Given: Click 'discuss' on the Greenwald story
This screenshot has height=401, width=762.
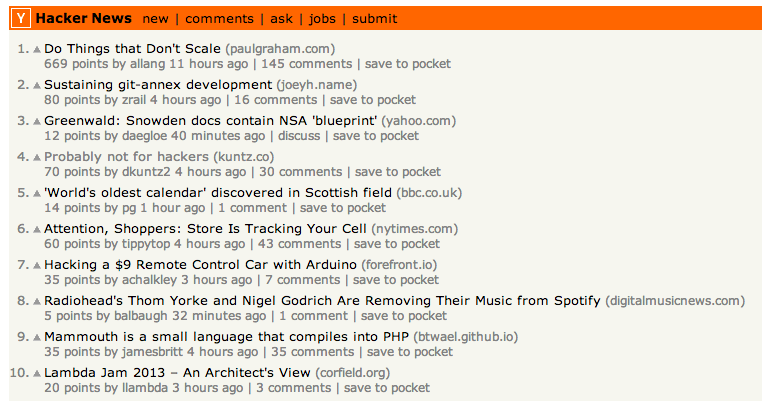Looking at the screenshot, I should point(299,136).
